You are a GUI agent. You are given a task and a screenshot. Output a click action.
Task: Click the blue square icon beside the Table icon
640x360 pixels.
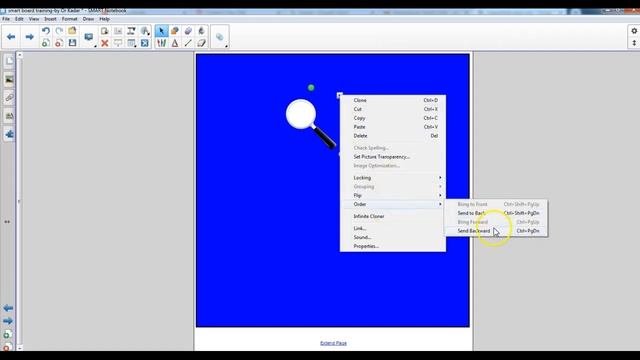coord(145,43)
